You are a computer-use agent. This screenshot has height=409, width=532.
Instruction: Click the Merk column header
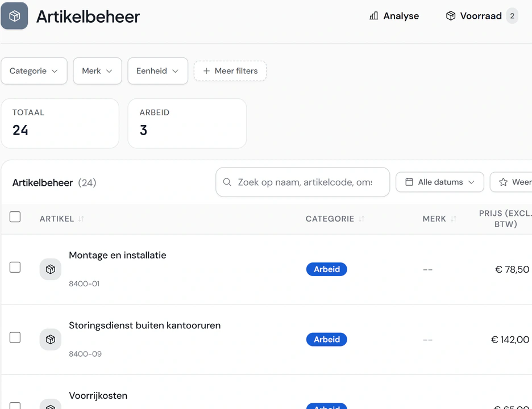(x=434, y=219)
